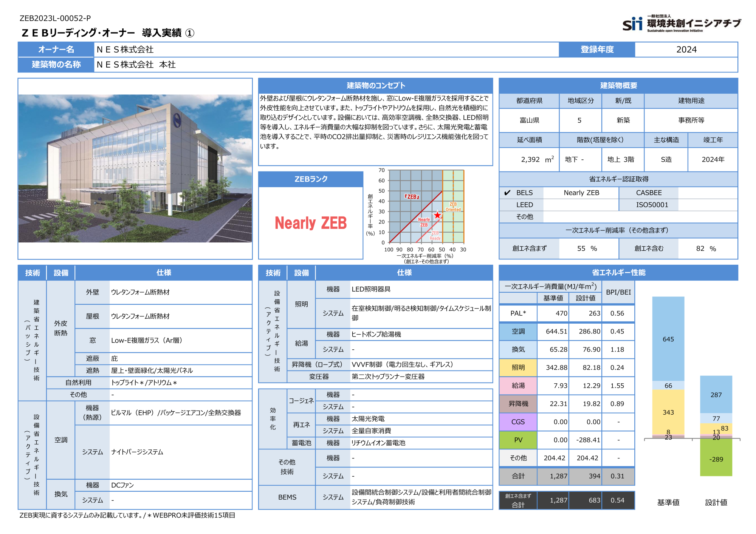Click the structure value S造

click(x=666, y=160)
